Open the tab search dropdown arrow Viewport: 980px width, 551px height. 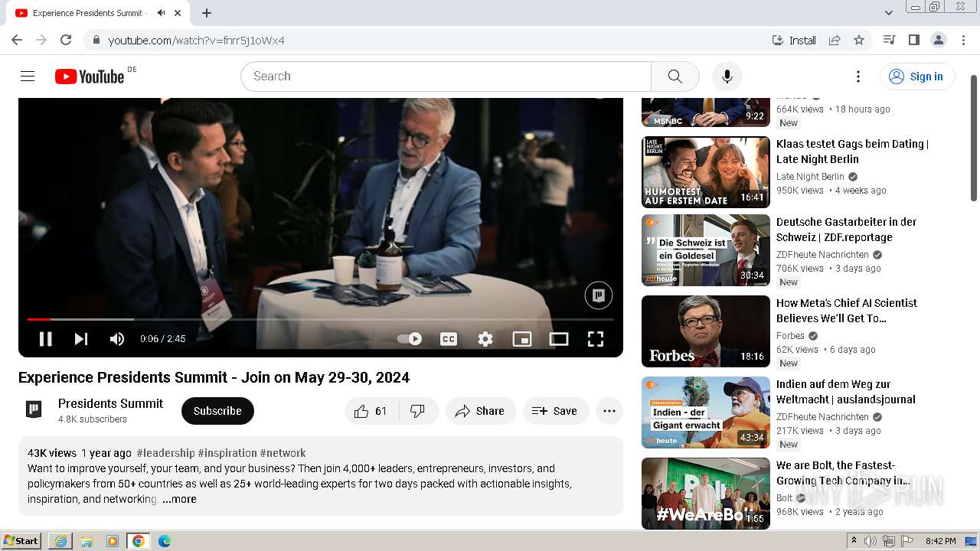[889, 12]
